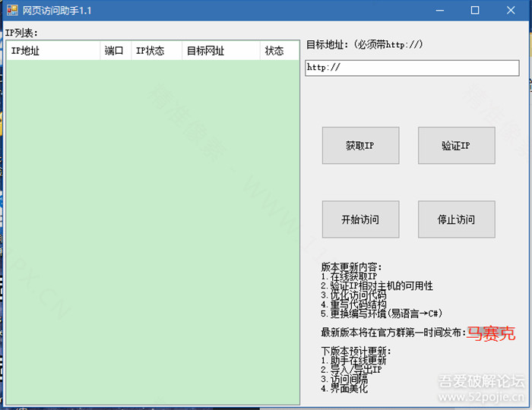Focus the target URL field containing http://
532x410 pixels.
(x=411, y=68)
